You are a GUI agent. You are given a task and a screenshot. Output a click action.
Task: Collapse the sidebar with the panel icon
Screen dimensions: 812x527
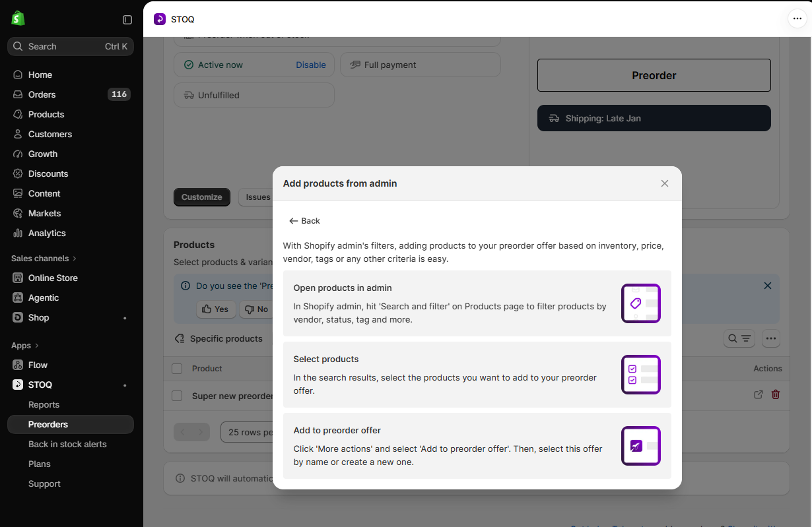[x=127, y=20]
